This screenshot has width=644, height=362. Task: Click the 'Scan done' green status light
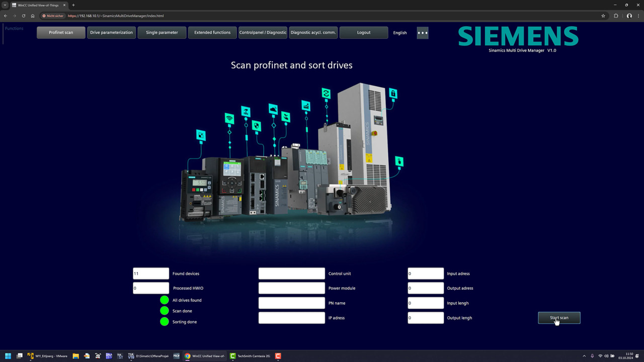point(165,311)
